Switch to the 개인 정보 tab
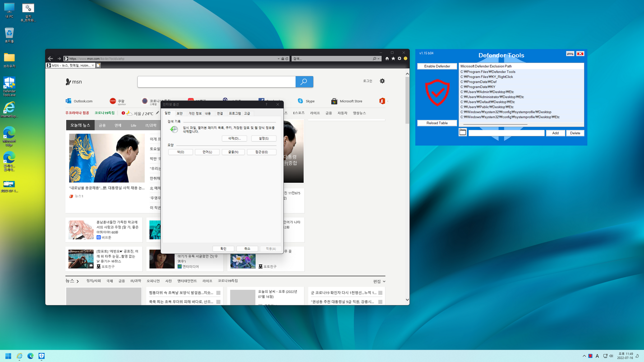The width and height of the screenshot is (644, 362). point(195,113)
